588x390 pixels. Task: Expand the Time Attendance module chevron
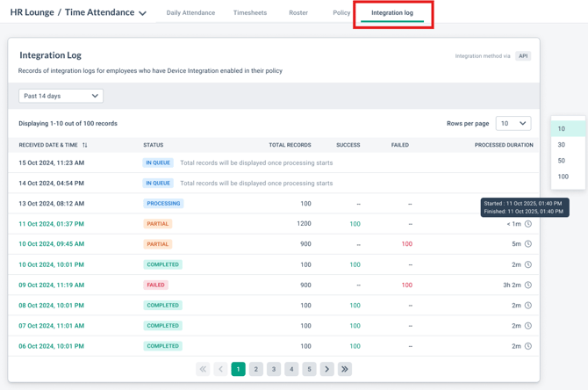click(142, 13)
